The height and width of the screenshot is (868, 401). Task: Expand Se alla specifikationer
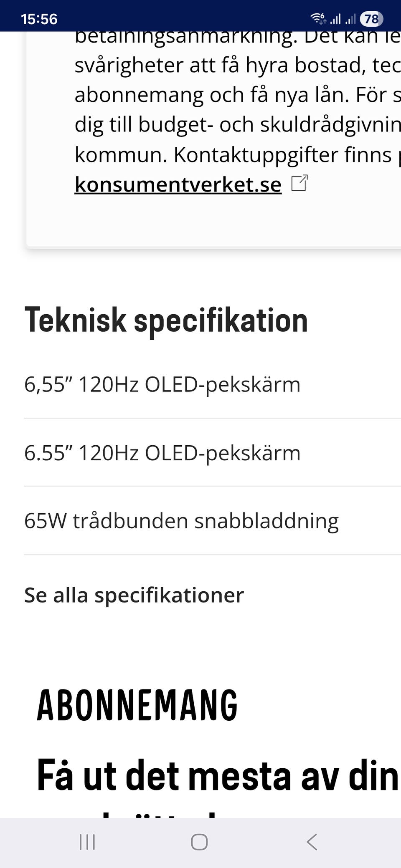(x=134, y=595)
